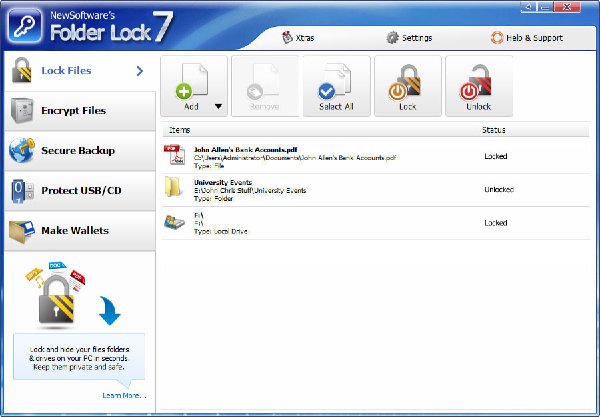Expand the Add dropdown arrow

click(x=218, y=106)
